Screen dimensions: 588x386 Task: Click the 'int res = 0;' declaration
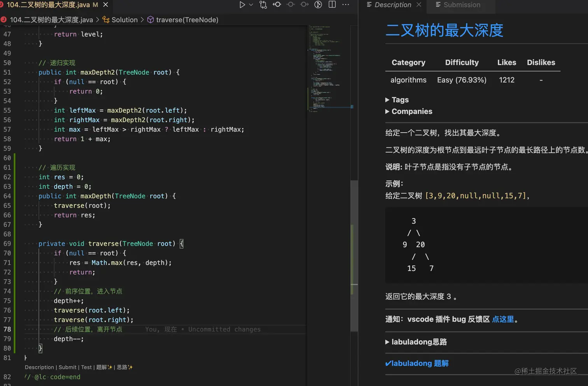click(x=61, y=177)
